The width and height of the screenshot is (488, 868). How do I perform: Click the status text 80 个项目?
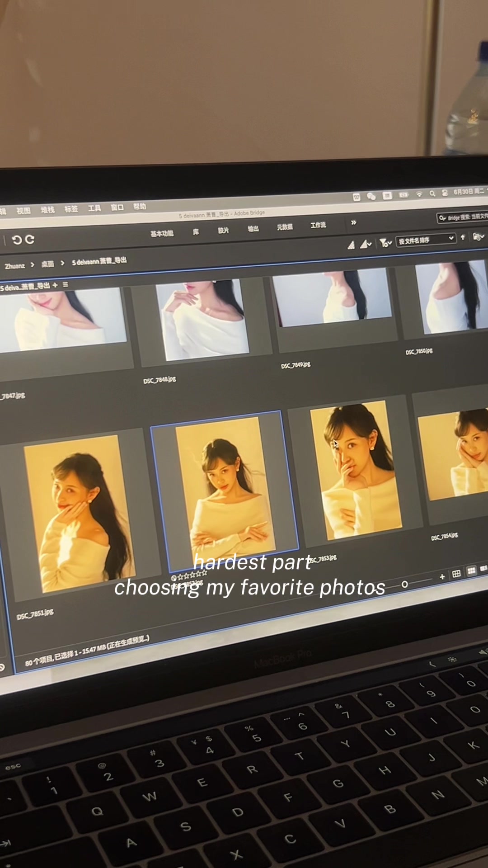click(x=40, y=661)
